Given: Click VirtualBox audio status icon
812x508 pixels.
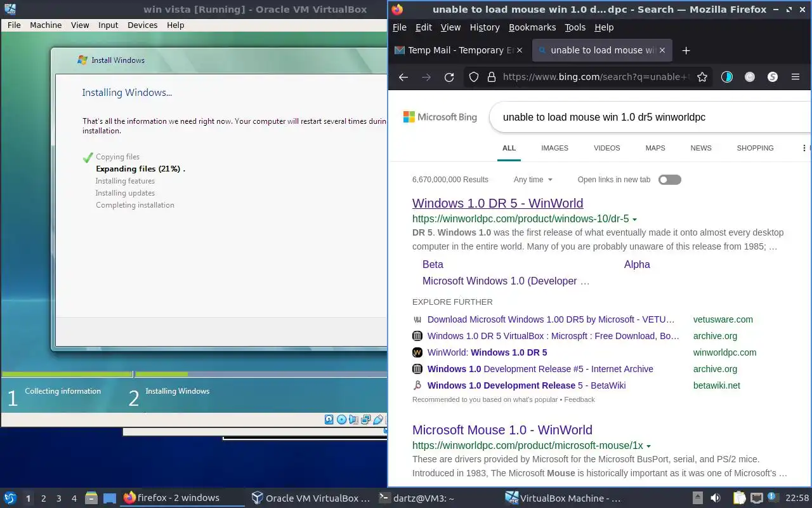Looking at the screenshot, I should coord(354,419).
